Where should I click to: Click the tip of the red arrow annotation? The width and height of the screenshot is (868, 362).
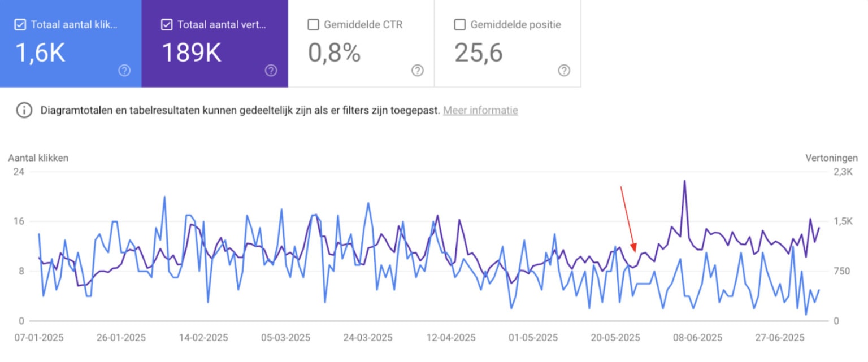pyautogui.click(x=635, y=261)
